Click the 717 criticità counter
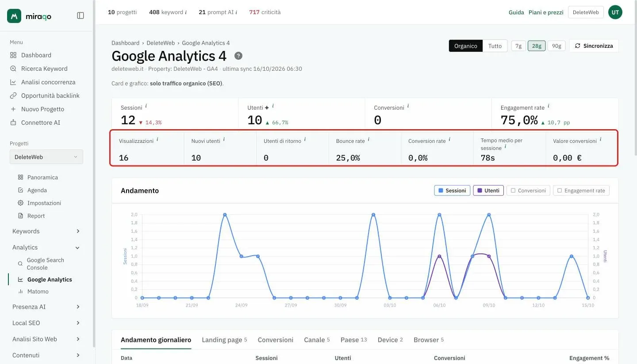The width and height of the screenshot is (637, 364). [x=265, y=12]
